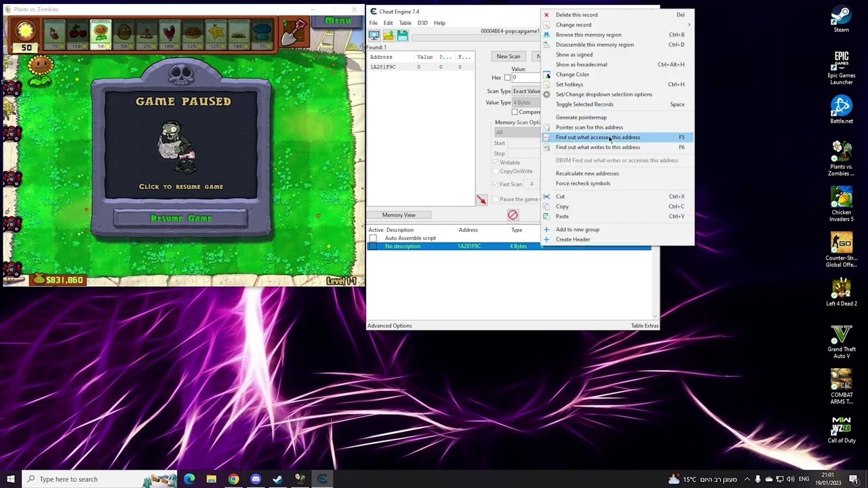Image resolution: width=868 pixels, height=488 pixels.
Task: Select the Wall-nut seed packet
Action: click(x=123, y=34)
